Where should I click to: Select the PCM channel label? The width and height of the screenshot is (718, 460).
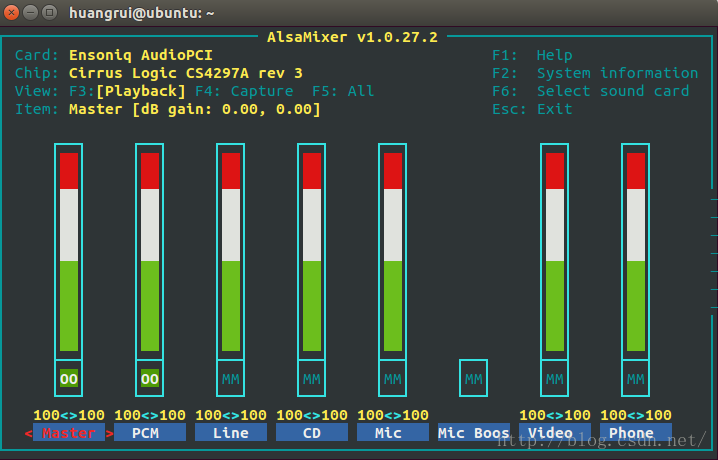pyautogui.click(x=150, y=433)
